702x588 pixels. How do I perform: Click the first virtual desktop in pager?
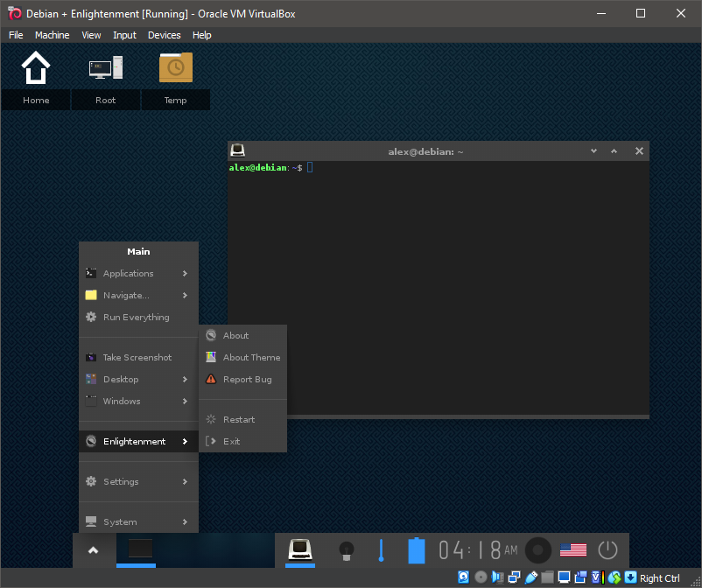pos(140,549)
